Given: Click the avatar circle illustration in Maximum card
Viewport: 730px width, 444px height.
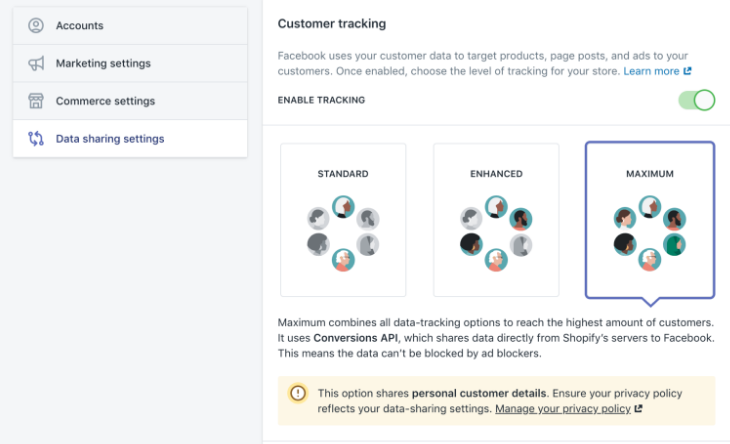Looking at the screenshot, I should coord(650,233).
